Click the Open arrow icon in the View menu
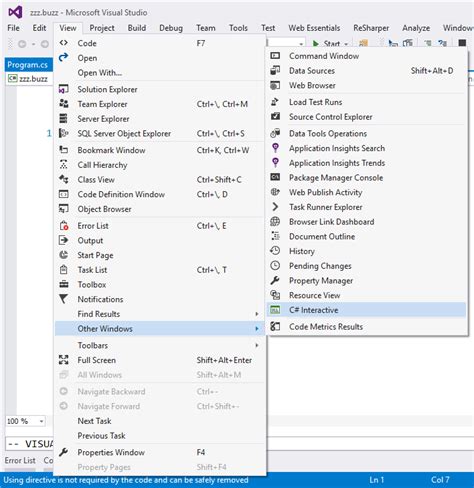474x488 pixels. pos(63,57)
